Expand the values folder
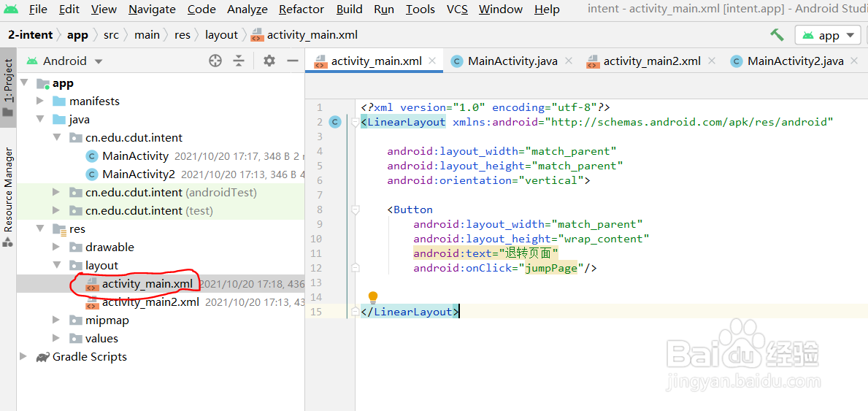The width and height of the screenshot is (868, 411). (x=56, y=339)
